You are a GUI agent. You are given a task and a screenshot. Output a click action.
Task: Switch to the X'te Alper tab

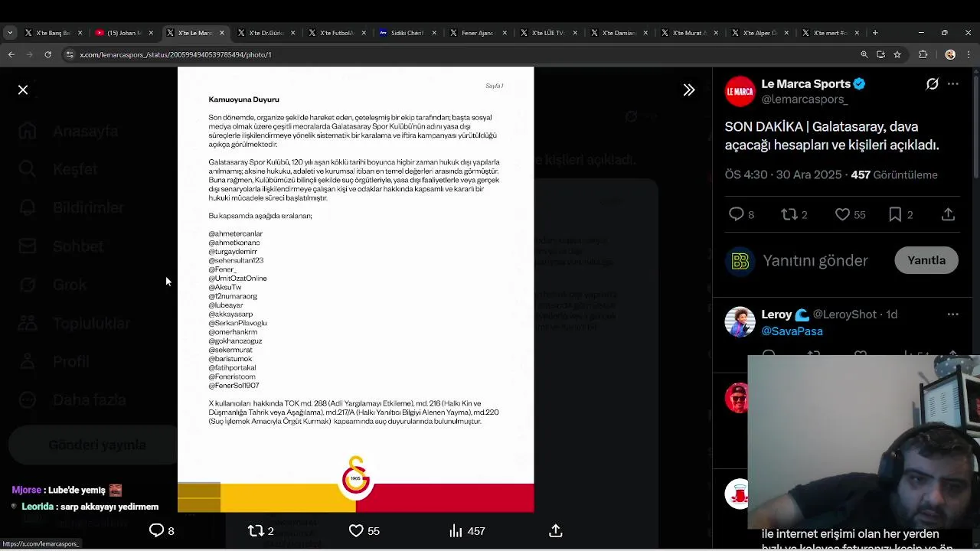(759, 33)
